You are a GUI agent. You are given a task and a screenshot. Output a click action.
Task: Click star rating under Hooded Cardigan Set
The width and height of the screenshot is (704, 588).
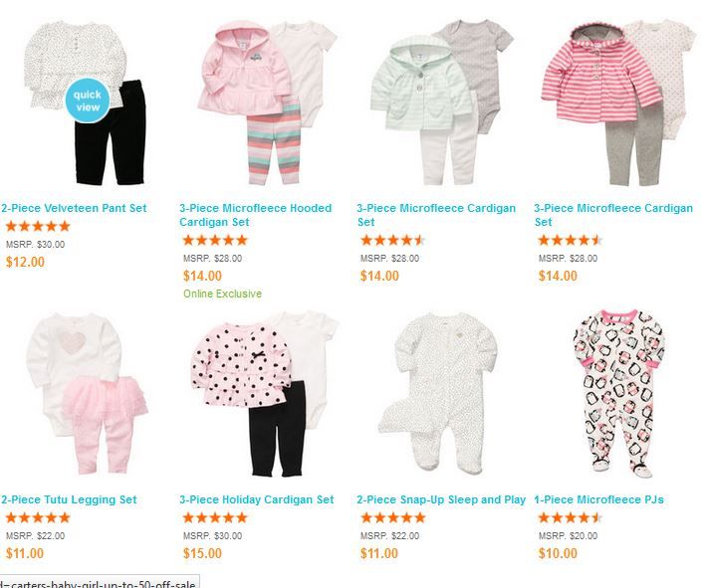[215, 240]
